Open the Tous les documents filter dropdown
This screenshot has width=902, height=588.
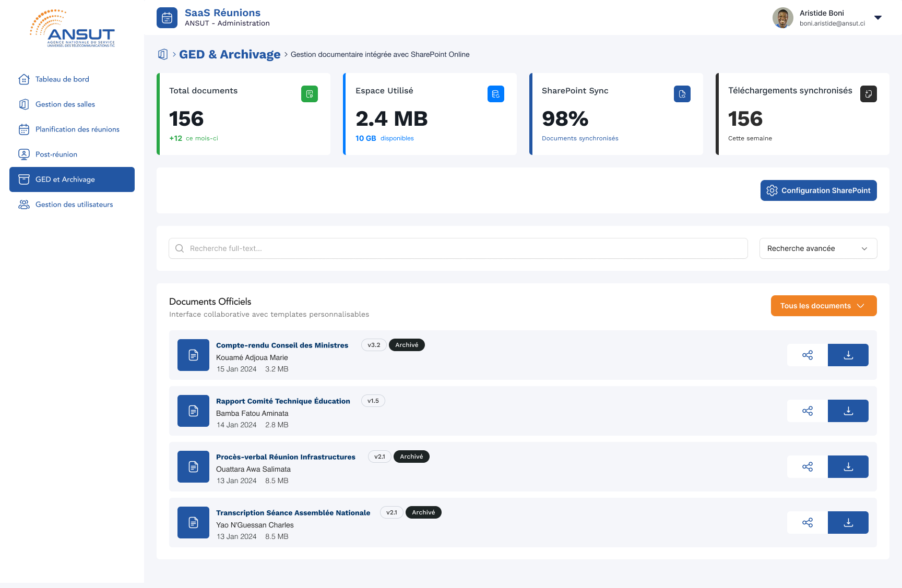coord(824,306)
